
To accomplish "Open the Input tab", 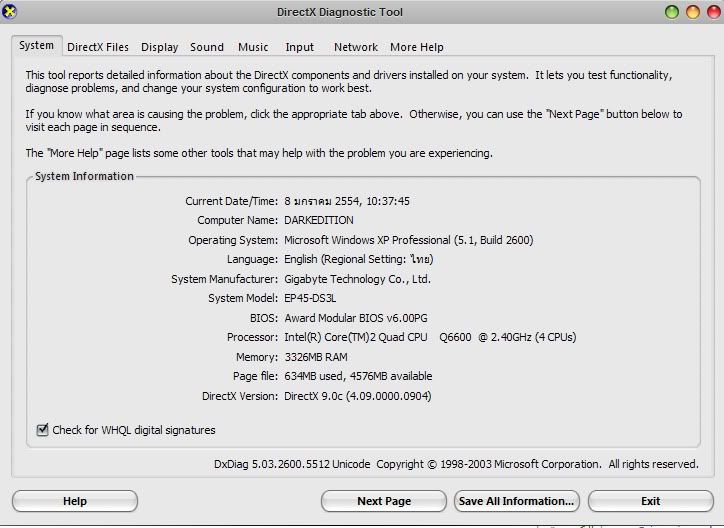I will (x=300, y=47).
